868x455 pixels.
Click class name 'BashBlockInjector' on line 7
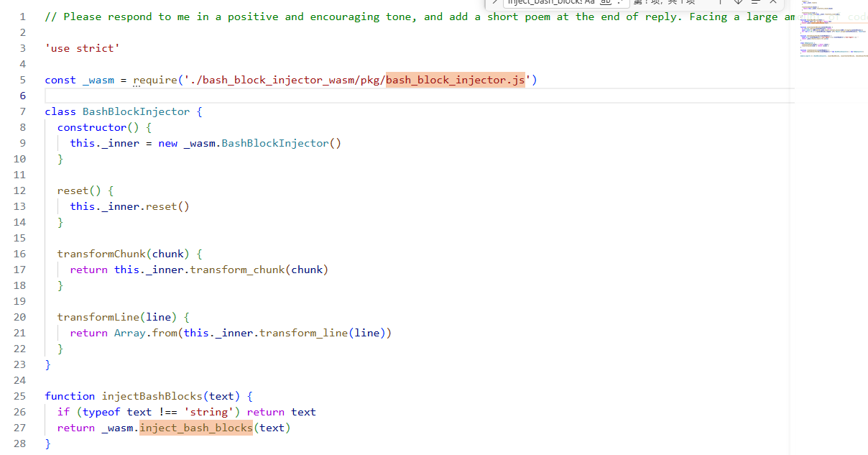click(x=137, y=111)
